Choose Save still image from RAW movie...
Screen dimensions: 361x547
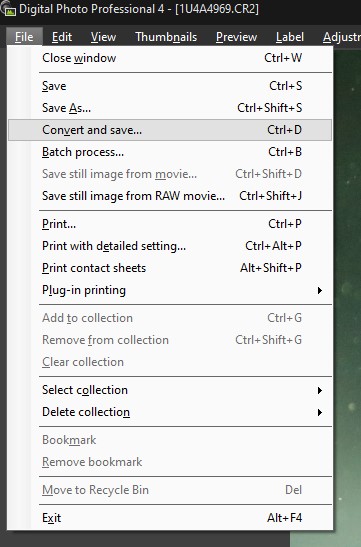170,196
